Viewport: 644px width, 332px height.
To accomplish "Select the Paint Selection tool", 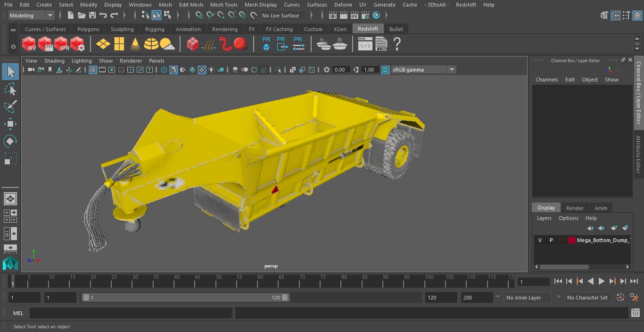I will tap(10, 106).
